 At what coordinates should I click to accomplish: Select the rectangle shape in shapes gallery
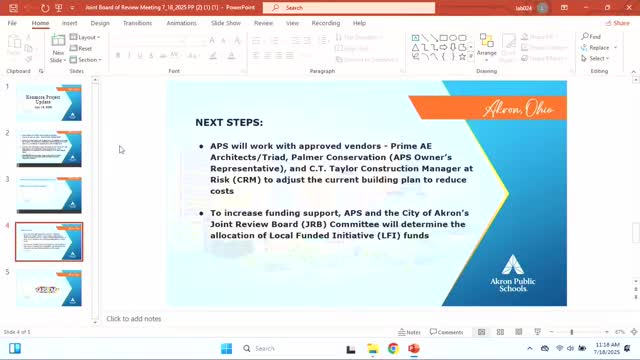point(444,38)
